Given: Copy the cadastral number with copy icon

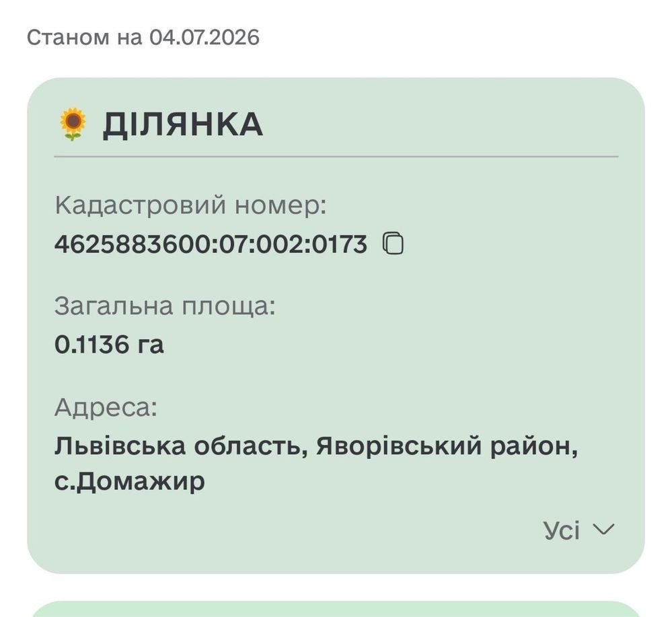Looking at the screenshot, I should click(393, 244).
